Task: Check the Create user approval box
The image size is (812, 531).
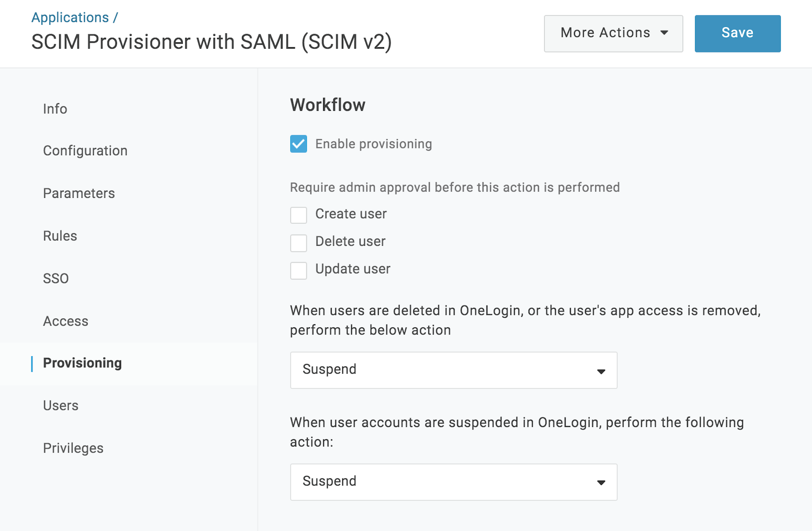Action: coord(298,215)
